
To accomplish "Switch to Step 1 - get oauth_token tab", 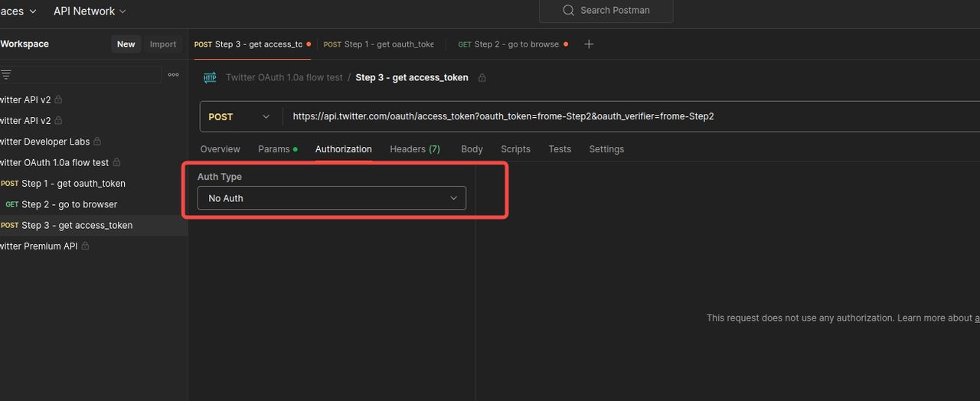I will (379, 44).
